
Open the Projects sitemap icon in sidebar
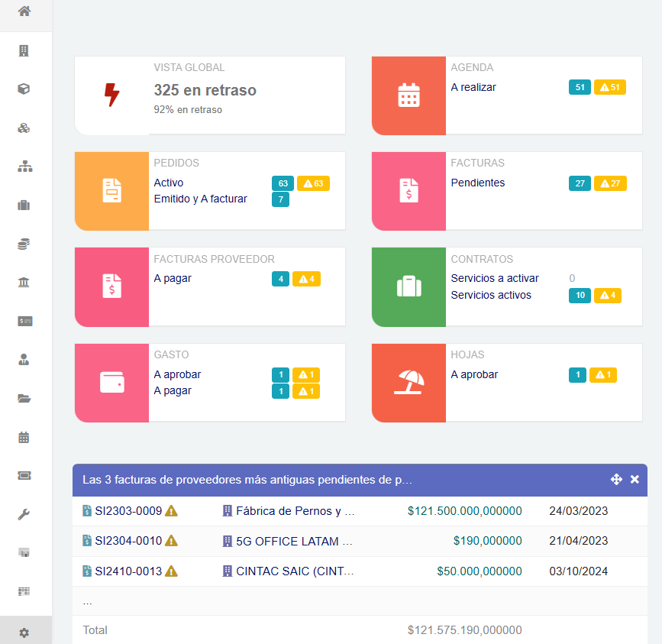(24, 167)
